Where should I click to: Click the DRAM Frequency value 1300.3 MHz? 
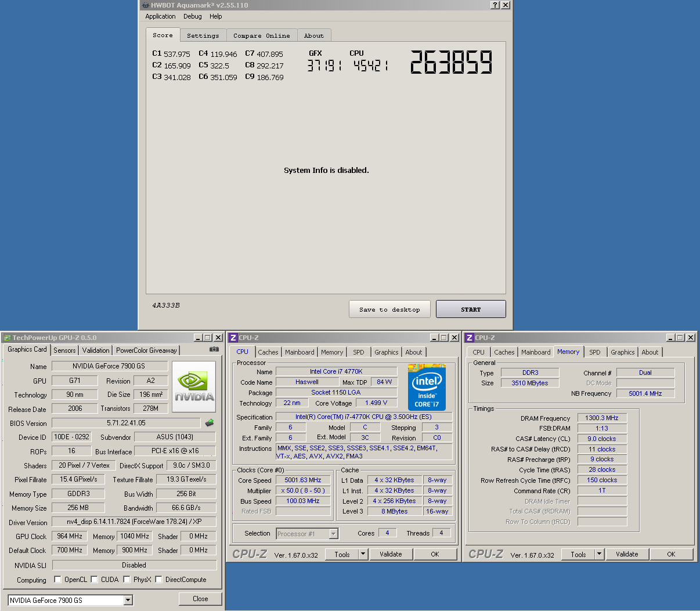(602, 418)
